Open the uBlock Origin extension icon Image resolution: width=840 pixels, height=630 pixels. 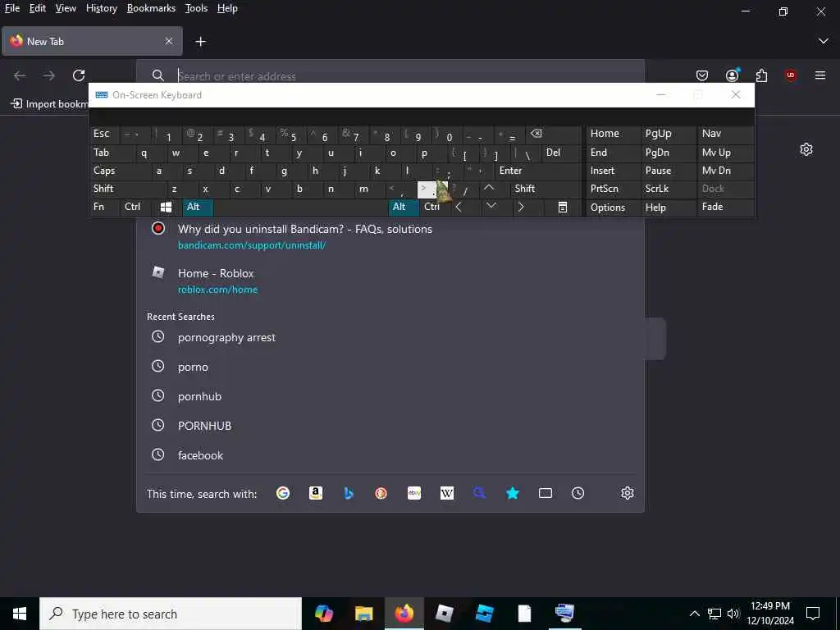point(791,75)
